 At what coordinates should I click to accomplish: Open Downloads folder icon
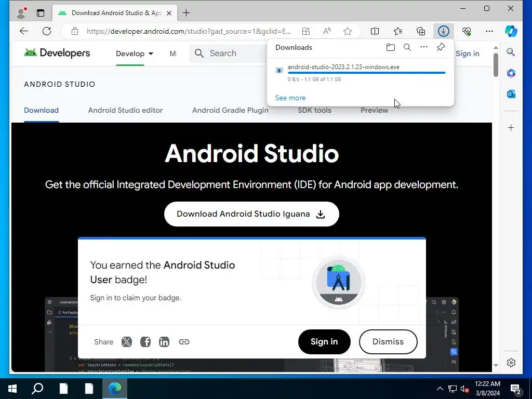pos(391,47)
